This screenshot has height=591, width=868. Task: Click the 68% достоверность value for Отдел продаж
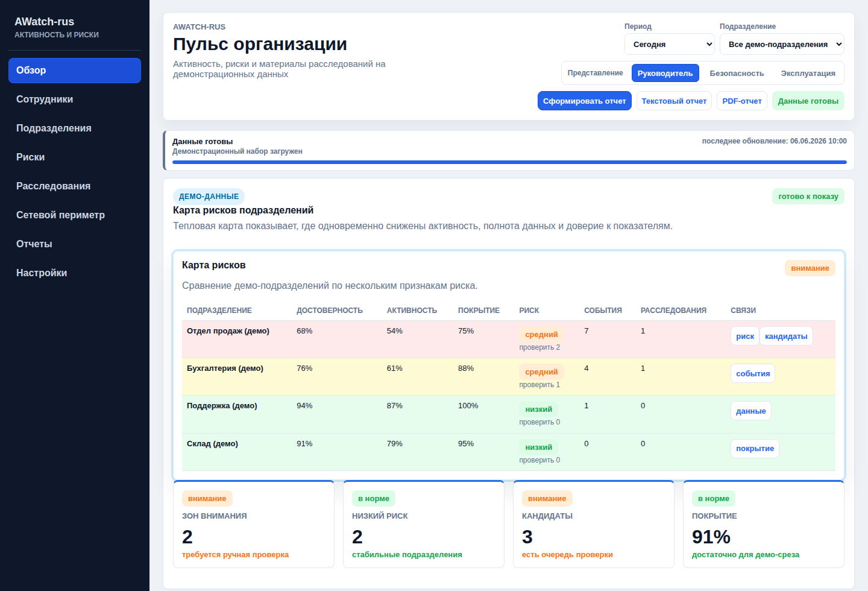click(x=304, y=330)
